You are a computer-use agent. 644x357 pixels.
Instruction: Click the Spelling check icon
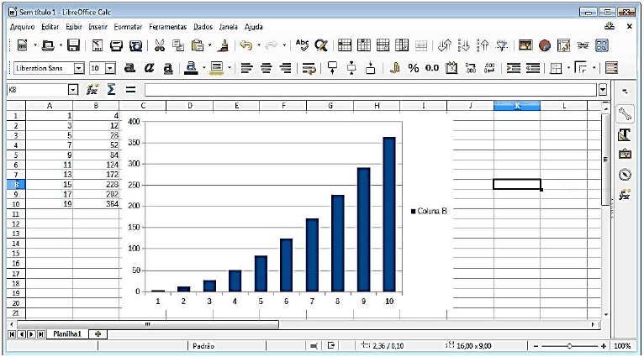pyautogui.click(x=302, y=45)
